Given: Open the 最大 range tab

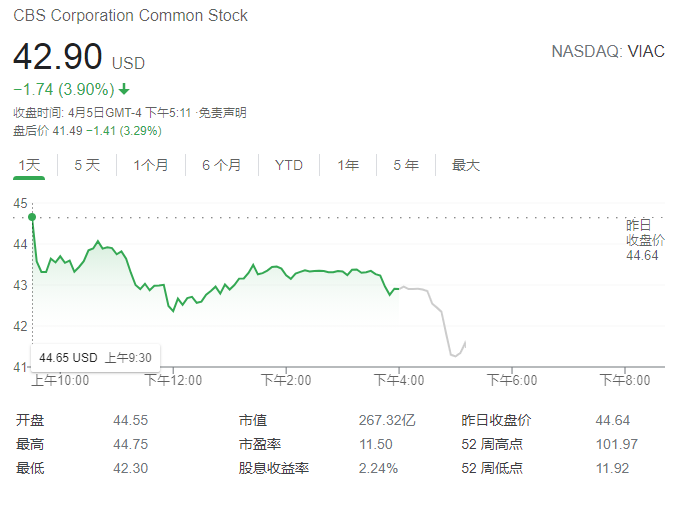Looking at the screenshot, I should tap(466, 165).
